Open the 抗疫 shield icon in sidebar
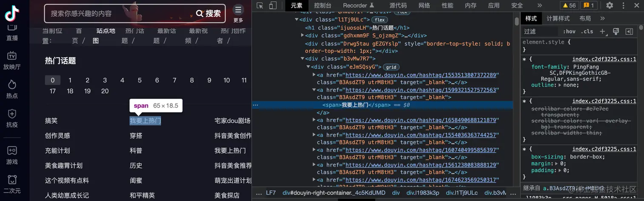644x201 pixels. 12,113
